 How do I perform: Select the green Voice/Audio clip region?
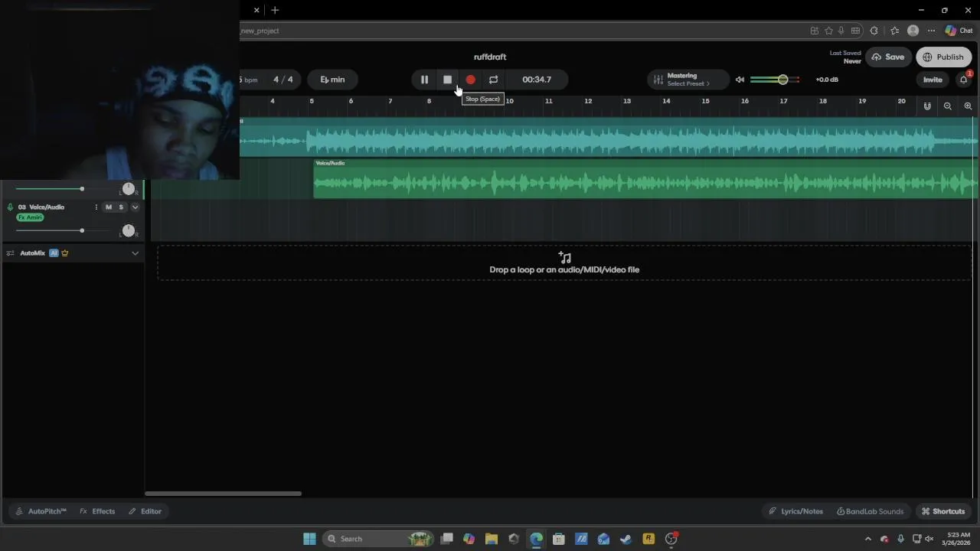pyautogui.click(x=645, y=179)
